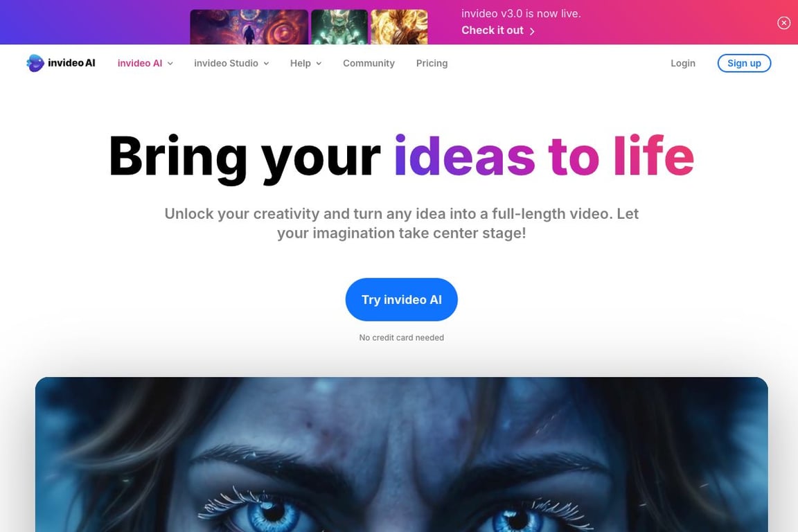Open the Pricing page

[432, 63]
